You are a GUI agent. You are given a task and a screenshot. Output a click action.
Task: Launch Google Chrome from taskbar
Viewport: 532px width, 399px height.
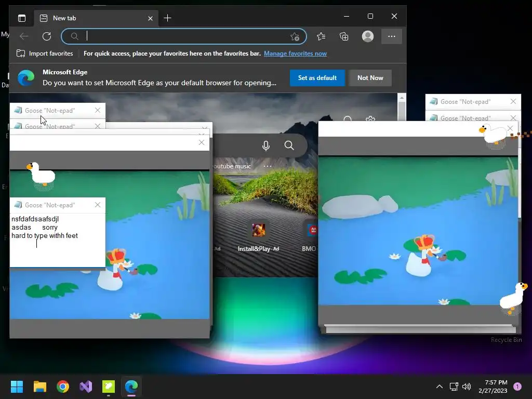point(63,387)
